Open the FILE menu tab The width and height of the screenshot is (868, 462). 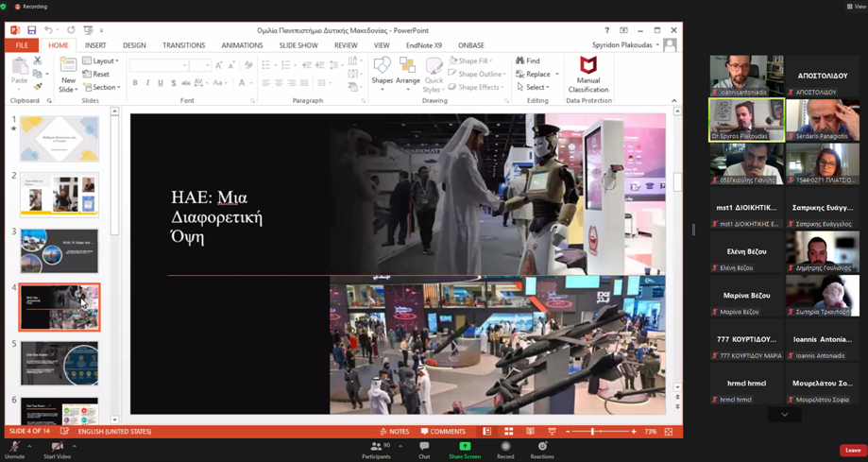click(x=22, y=45)
